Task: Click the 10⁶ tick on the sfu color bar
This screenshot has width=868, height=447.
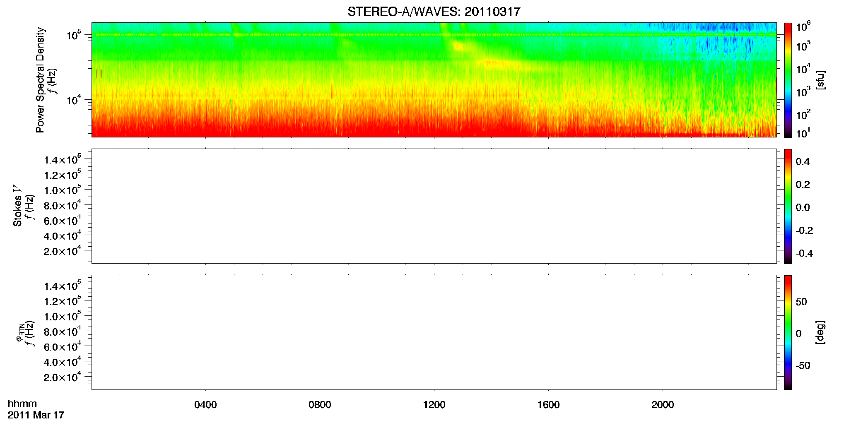Action: (803, 27)
